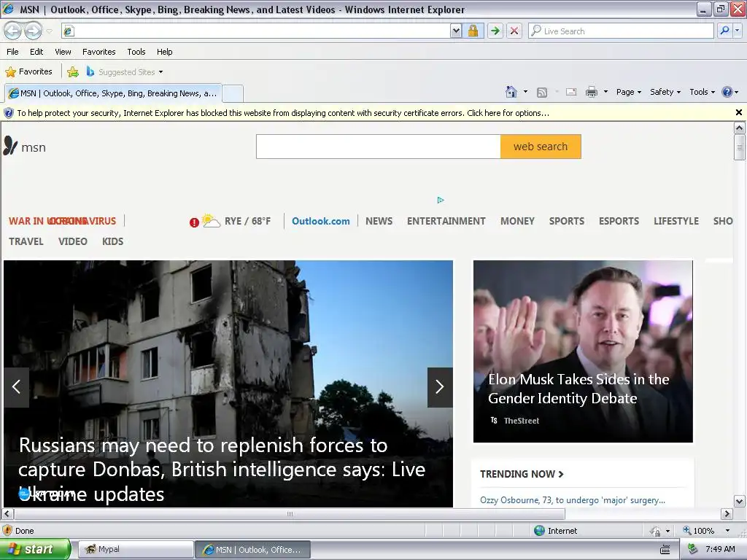Open the NEWS navigation link
The height and width of the screenshot is (560, 747).
379,221
